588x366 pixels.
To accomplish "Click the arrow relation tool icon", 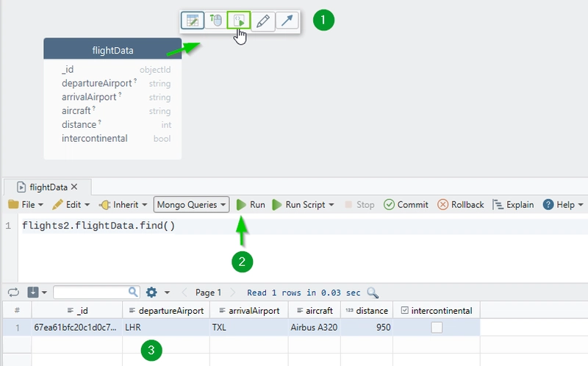I will point(287,21).
